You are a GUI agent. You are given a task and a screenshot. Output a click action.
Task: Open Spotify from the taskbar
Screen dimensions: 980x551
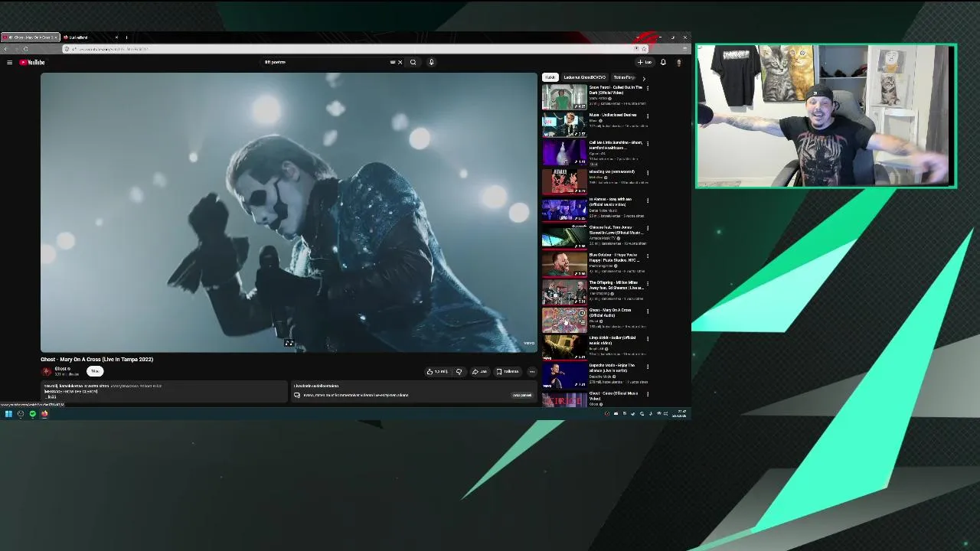32,414
